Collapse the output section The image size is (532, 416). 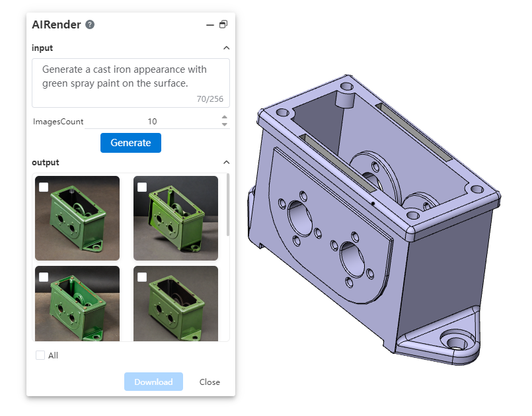(226, 163)
